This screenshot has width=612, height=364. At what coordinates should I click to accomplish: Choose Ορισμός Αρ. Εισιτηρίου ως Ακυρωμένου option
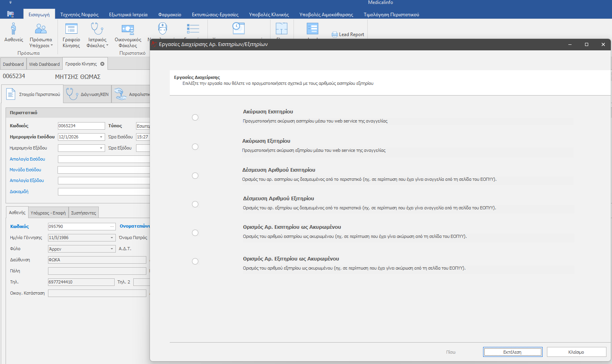tap(195, 233)
